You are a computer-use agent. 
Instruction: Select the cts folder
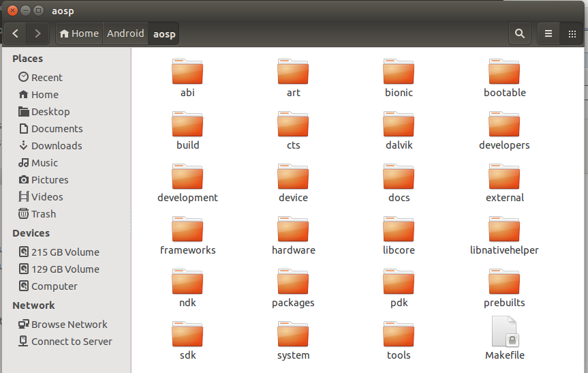click(293, 131)
